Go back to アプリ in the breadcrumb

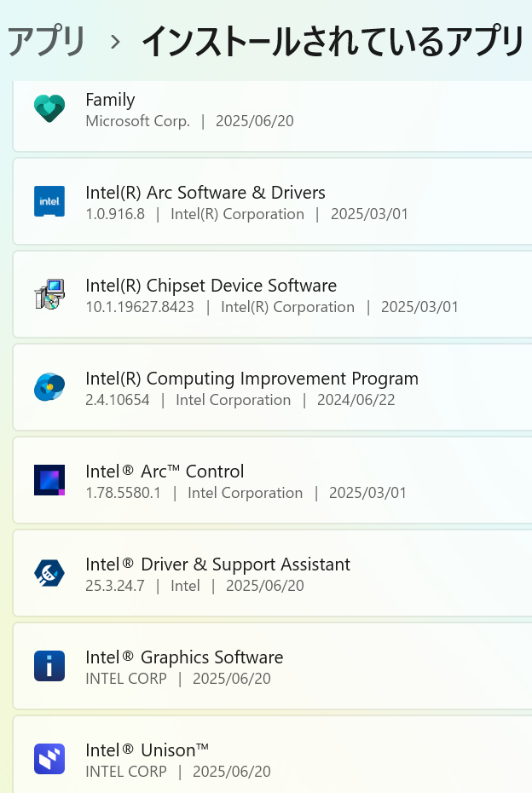click(x=46, y=42)
